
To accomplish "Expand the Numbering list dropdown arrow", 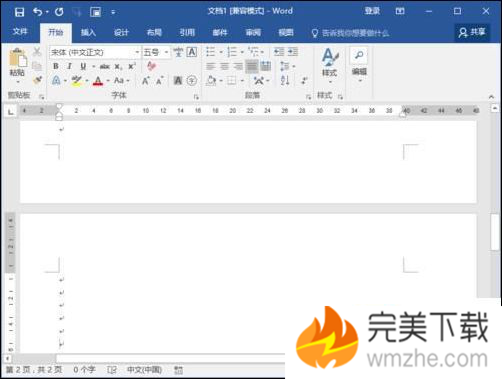I will (242, 52).
